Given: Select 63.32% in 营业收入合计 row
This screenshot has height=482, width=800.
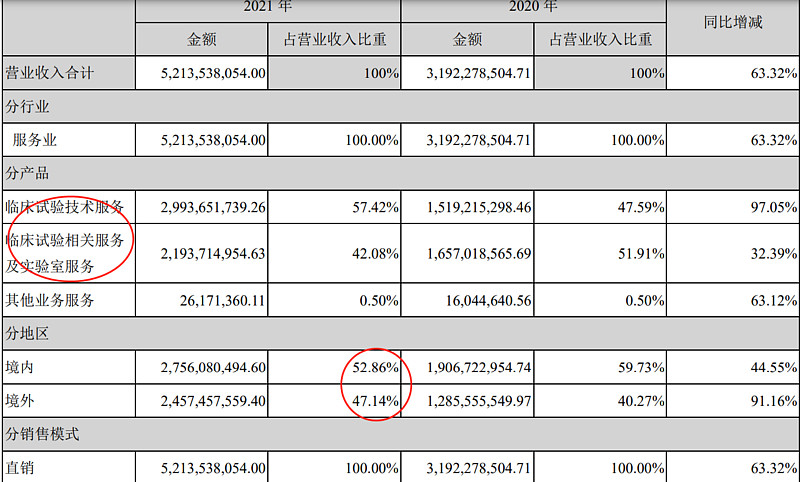Looking at the screenshot, I should pos(773,73).
